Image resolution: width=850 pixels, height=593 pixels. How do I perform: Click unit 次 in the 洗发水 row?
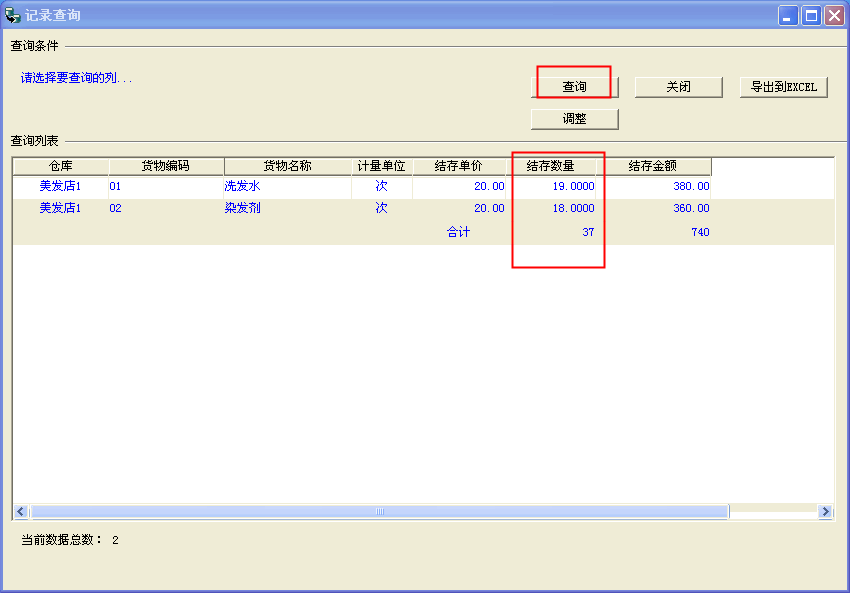[382, 186]
